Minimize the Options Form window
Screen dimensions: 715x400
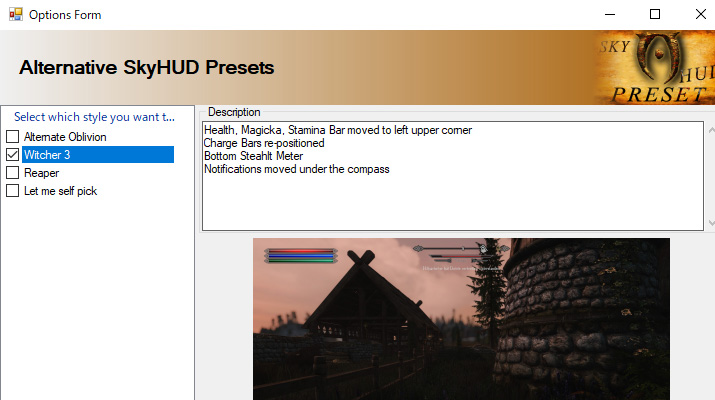coord(610,15)
